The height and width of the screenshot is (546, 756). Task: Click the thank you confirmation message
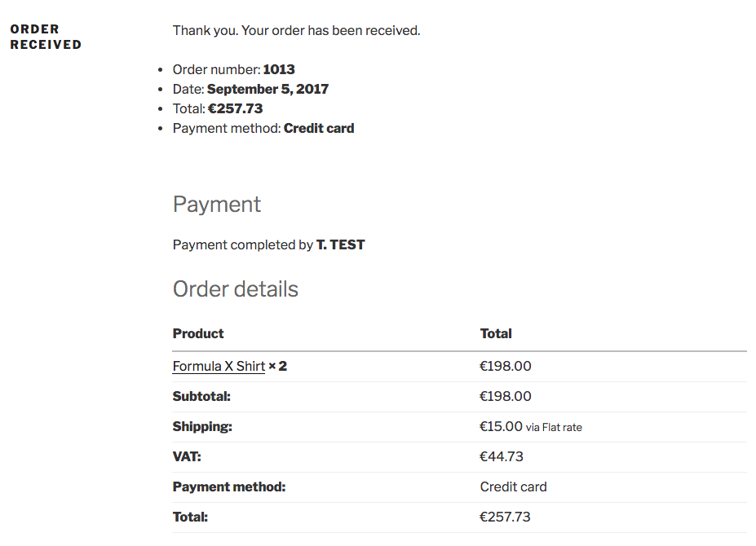coord(296,31)
